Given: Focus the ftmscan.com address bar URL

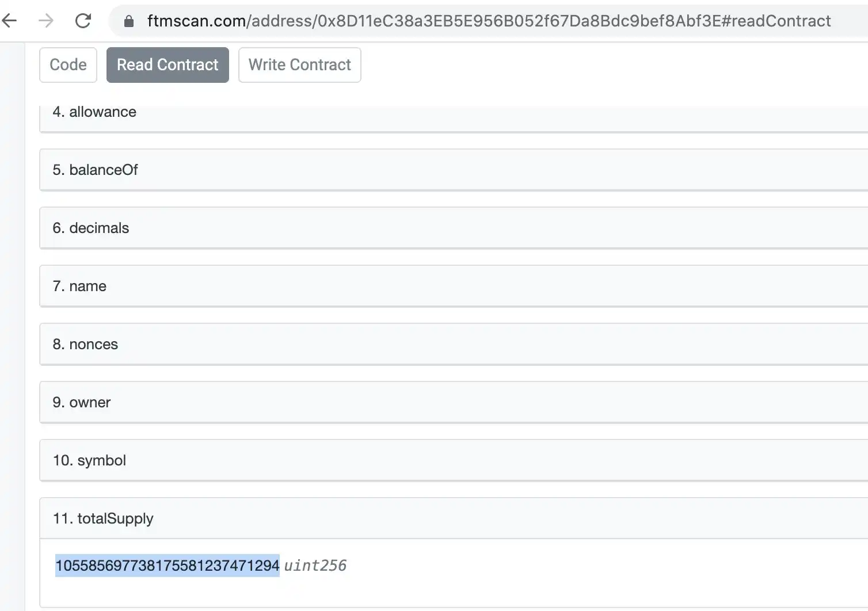Looking at the screenshot, I should pyautogui.click(x=489, y=21).
